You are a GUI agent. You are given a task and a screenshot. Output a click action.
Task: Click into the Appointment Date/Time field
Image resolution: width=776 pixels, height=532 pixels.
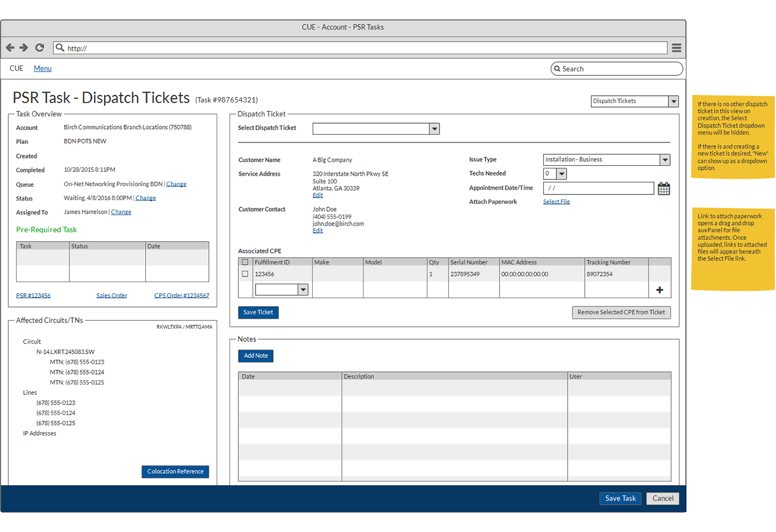click(599, 188)
